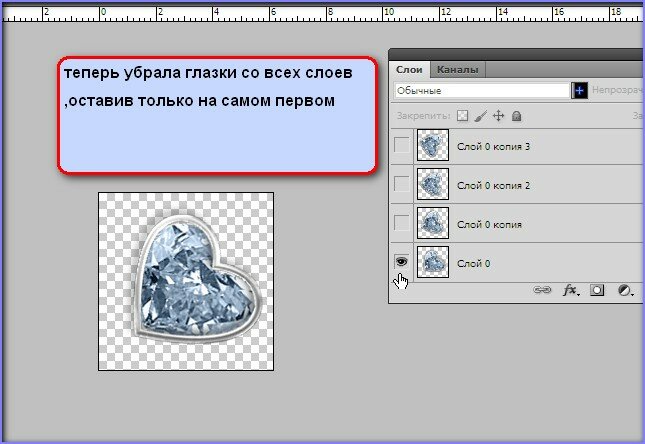Show layer Слой 0 копия 2

[402, 185]
